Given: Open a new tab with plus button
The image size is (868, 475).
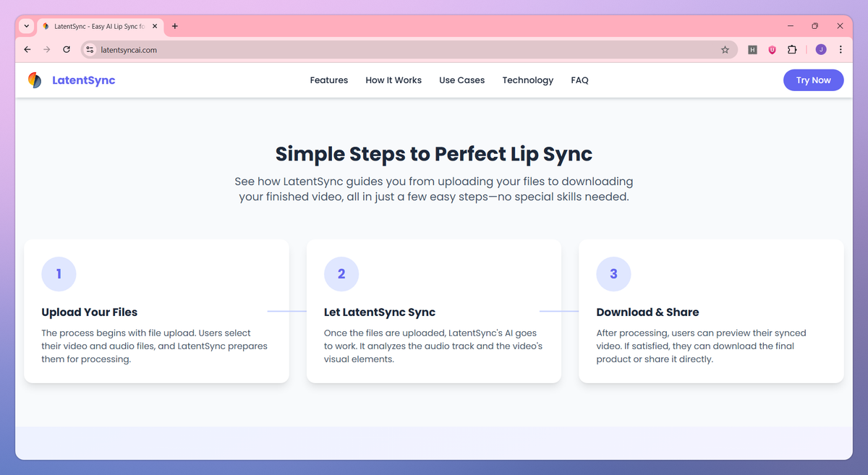Looking at the screenshot, I should pyautogui.click(x=175, y=26).
